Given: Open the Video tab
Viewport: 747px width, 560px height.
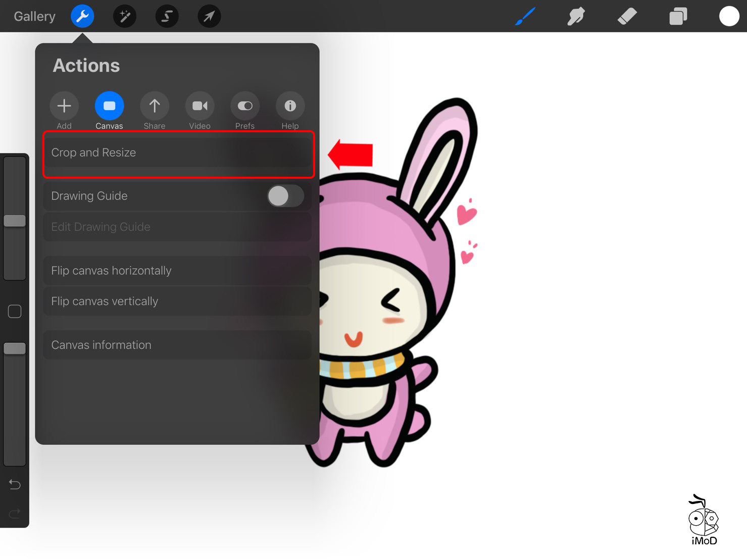Looking at the screenshot, I should point(200,106).
